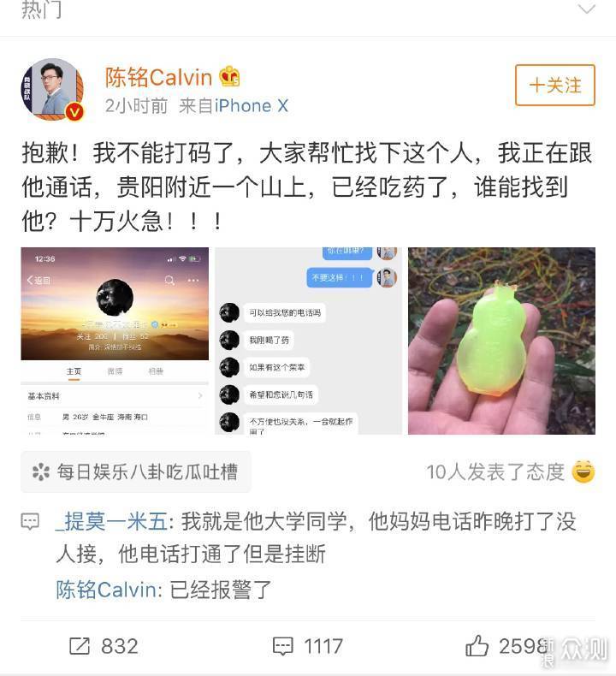Image resolution: width=616 pixels, height=676 pixels.
Task: Tap the gold crown membership badge
Action: pos(229,77)
